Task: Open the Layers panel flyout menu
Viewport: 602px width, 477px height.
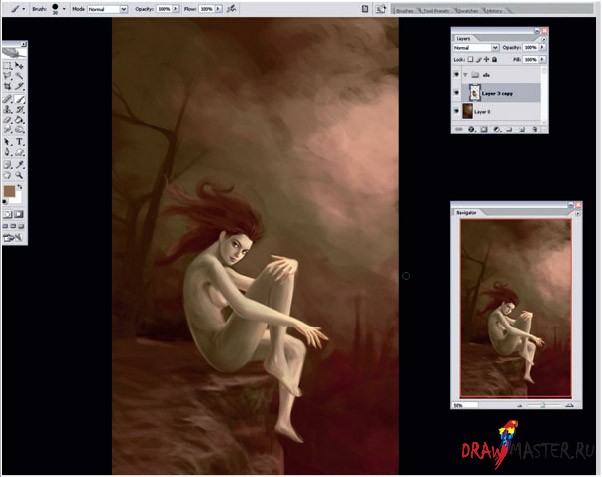Action: [544, 39]
